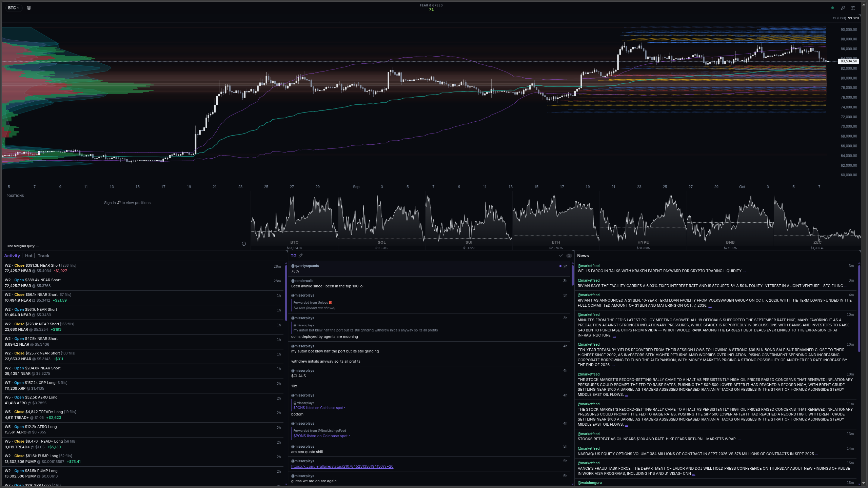Switch to the Activity tab
Image resolution: width=868 pixels, height=488 pixels.
[x=12, y=256]
